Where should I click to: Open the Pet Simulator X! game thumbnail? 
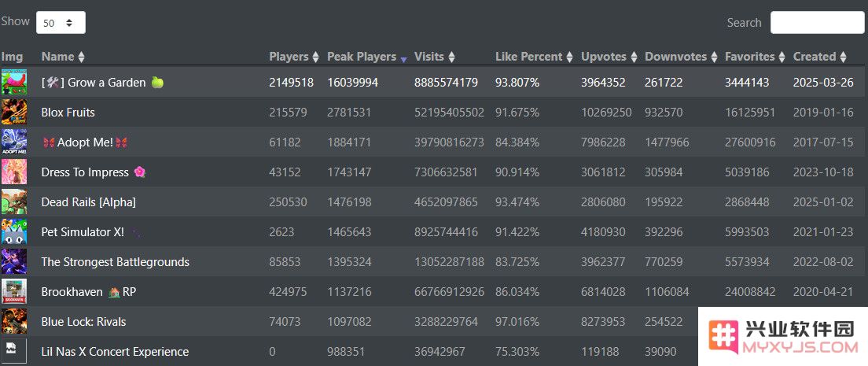click(14, 231)
